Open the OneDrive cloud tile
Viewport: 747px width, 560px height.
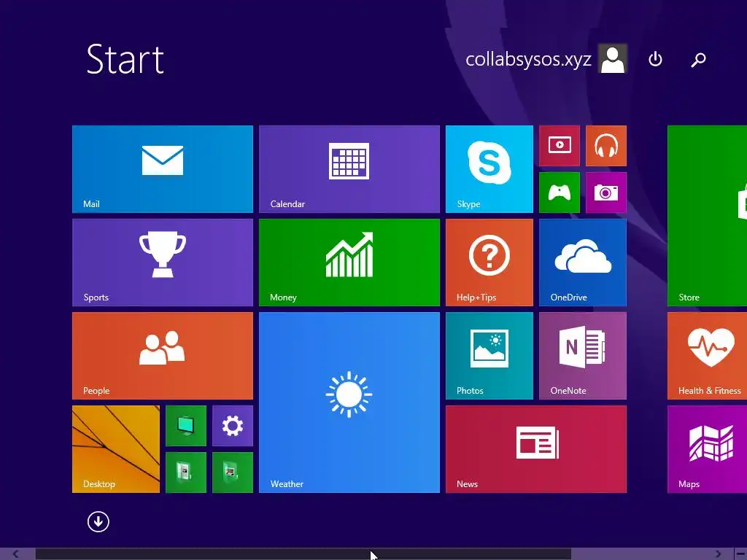click(583, 262)
